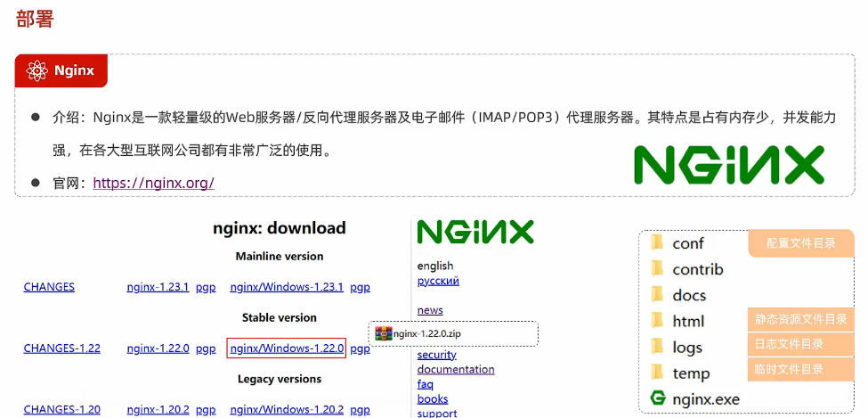Open pgp link after nginx/Windows-1.22.0
This screenshot has height=418, width=868.
click(360, 348)
